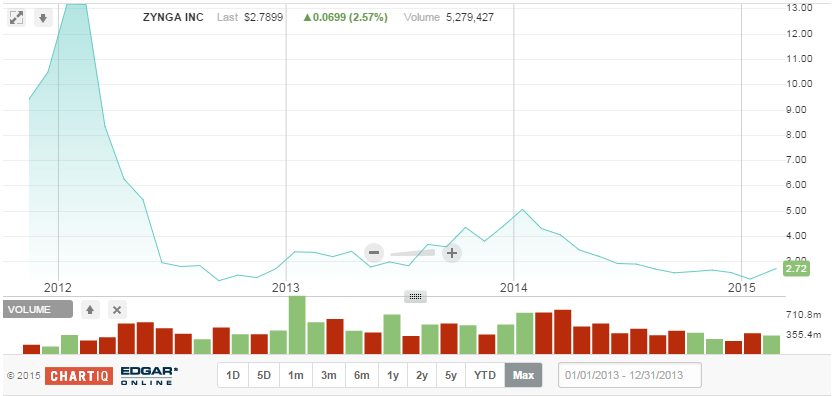Open the EDGAR Online logo link
Screen dimensions: 832x396
(149, 376)
